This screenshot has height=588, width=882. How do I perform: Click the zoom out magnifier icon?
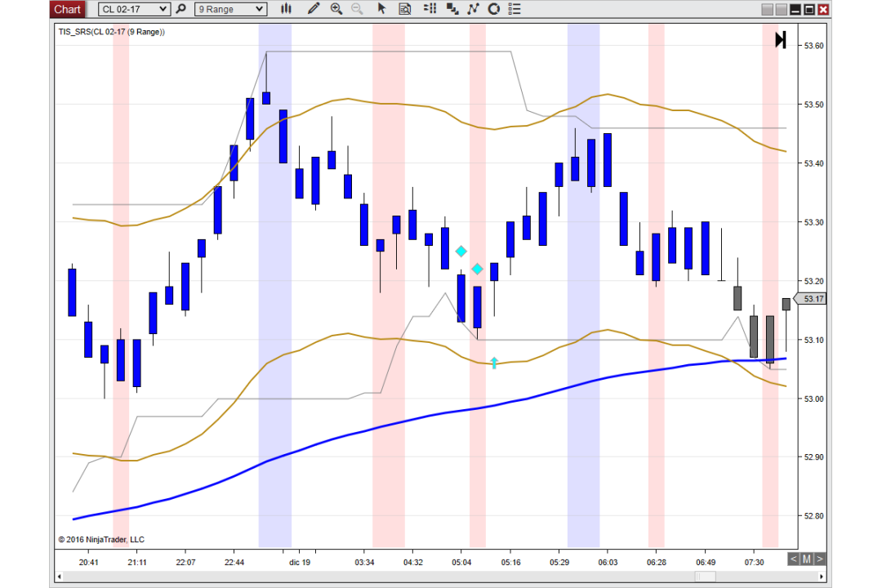pyautogui.click(x=357, y=8)
